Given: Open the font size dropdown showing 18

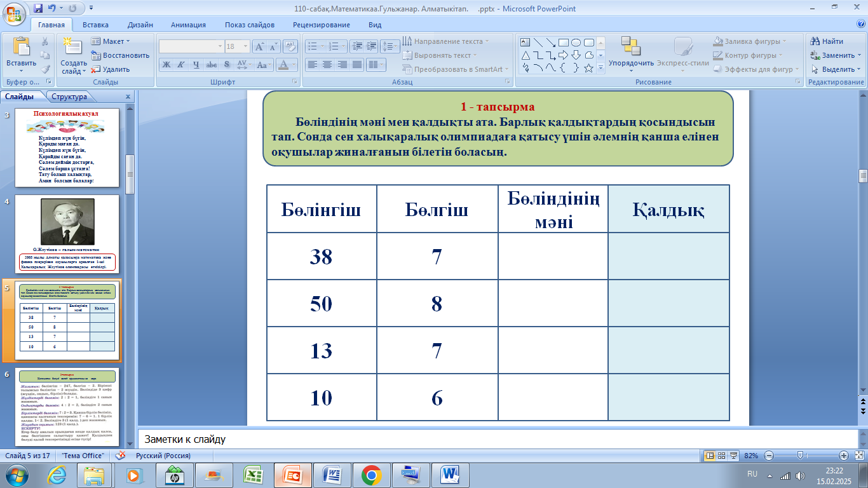Looking at the screenshot, I should pos(246,46).
